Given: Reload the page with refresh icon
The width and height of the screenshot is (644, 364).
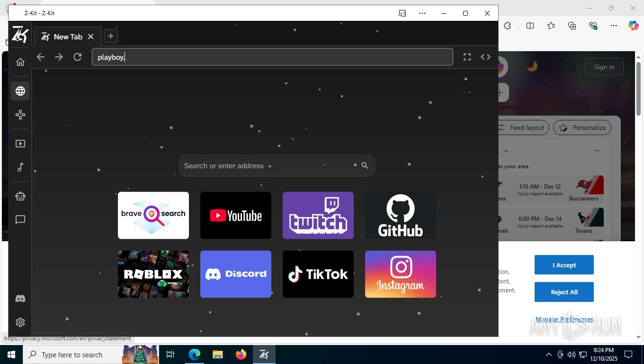Looking at the screenshot, I should (x=78, y=57).
